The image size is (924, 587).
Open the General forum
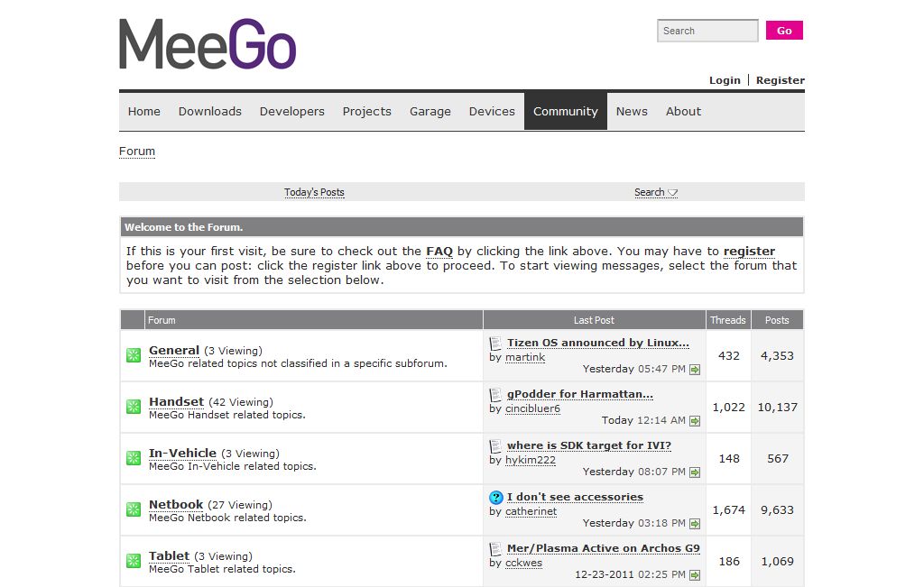pyautogui.click(x=174, y=351)
